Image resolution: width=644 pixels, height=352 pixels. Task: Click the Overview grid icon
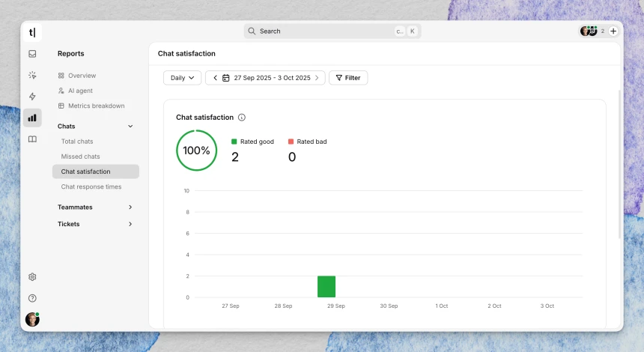click(61, 76)
